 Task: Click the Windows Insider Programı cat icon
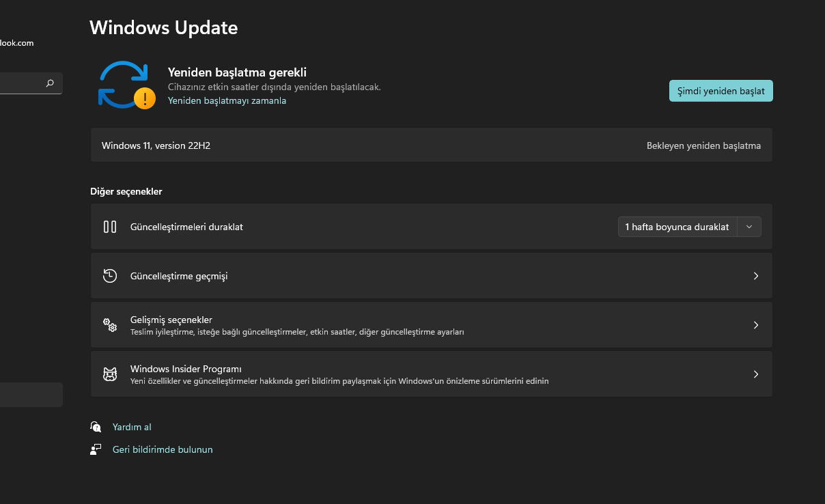(x=110, y=374)
